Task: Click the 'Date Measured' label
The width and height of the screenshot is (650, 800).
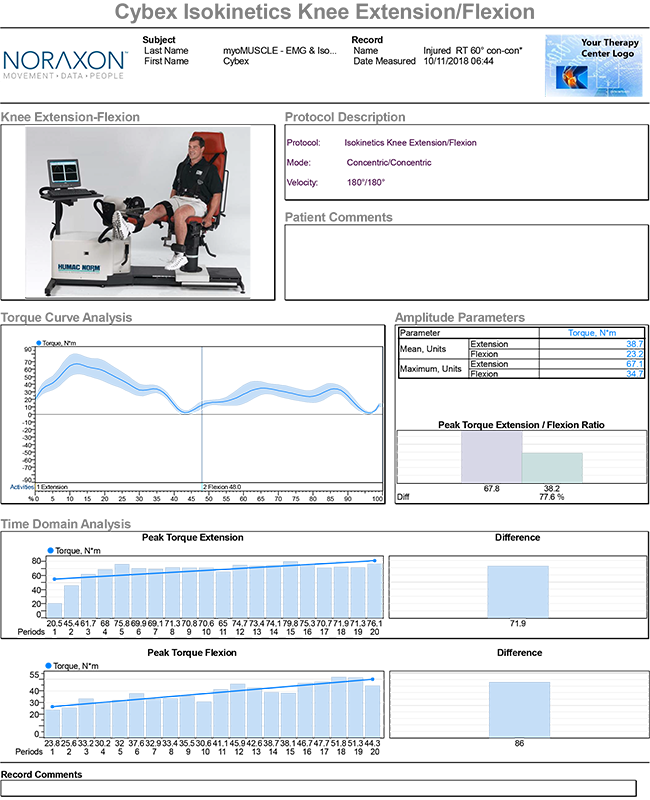Action: [x=384, y=61]
